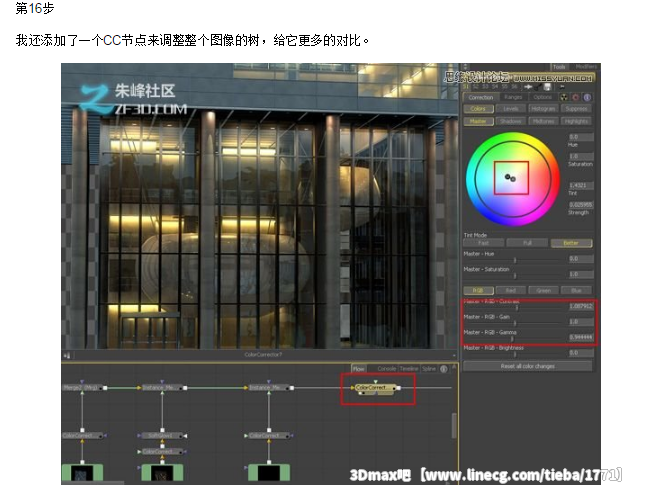Image resolution: width=662 pixels, height=494 pixels.
Task: Switch to the Ranges tab
Action: [513, 97]
